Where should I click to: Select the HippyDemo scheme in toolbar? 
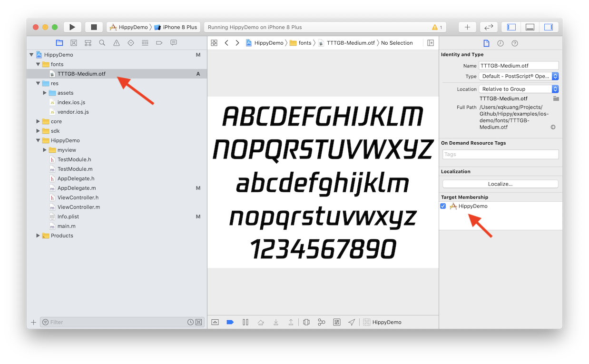[x=129, y=27]
